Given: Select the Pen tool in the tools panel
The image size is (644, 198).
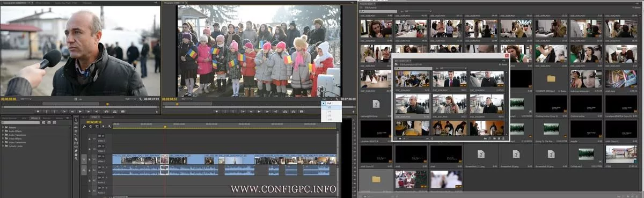Looking at the screenshot, I should pyautogui.click(x=76, y=151).
